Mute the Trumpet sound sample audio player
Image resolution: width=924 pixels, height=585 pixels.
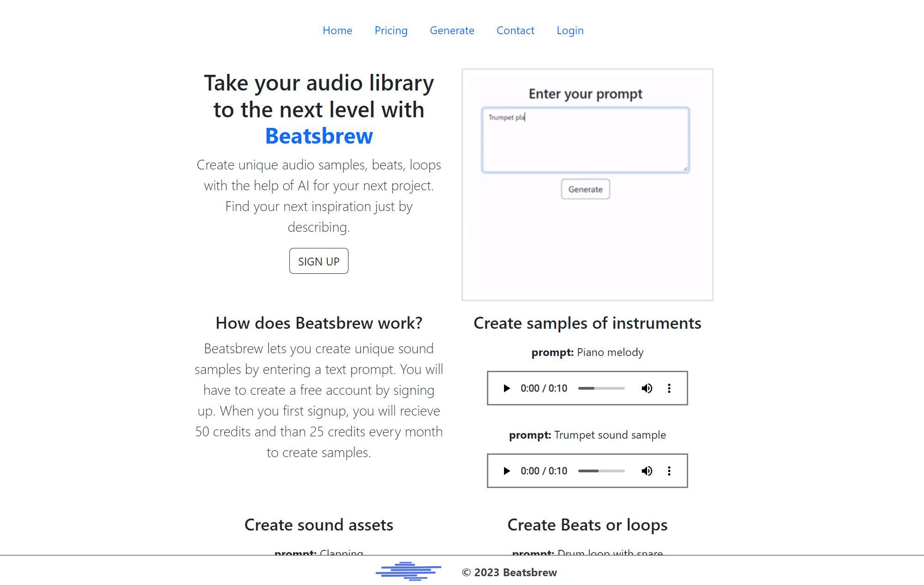pos(647,470)
